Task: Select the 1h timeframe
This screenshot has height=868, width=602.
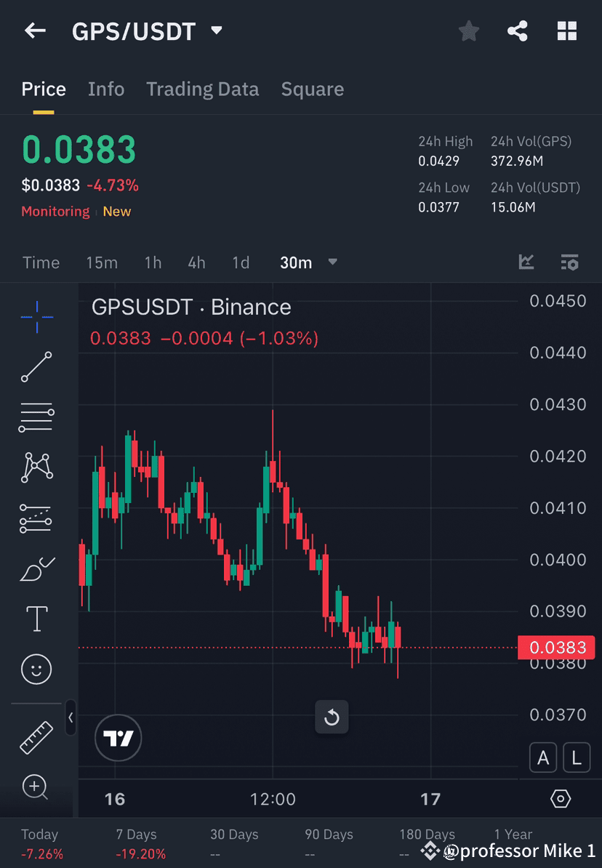Action: [153, 262]
